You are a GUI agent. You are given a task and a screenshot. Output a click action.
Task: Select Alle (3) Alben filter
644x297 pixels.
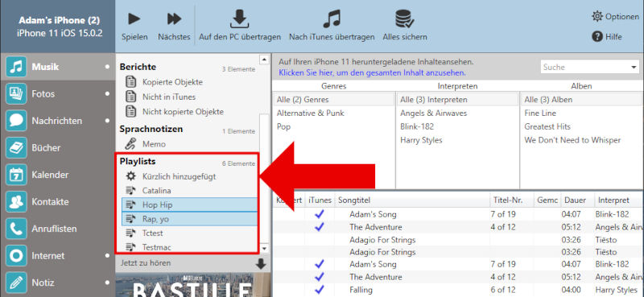tap(582, 100)
